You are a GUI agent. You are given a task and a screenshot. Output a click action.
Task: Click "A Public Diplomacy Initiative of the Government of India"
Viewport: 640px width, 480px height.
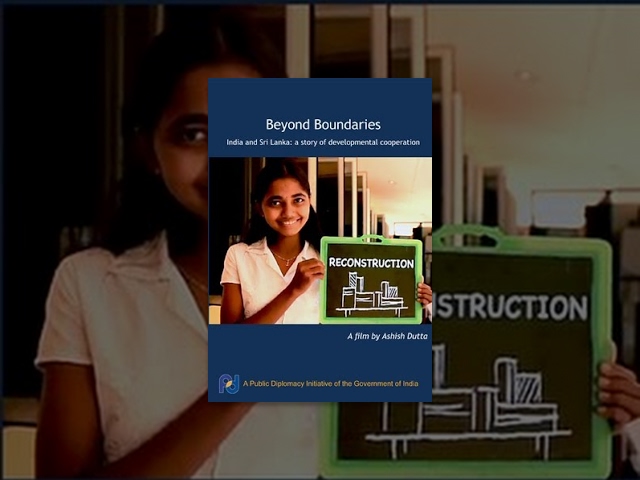tap(331, 384)
